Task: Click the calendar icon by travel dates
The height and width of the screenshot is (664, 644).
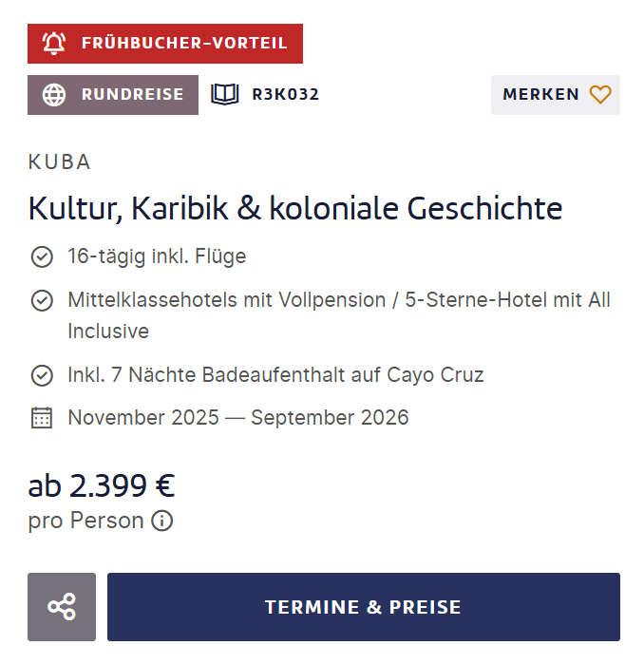Action: tap(42, 418)
